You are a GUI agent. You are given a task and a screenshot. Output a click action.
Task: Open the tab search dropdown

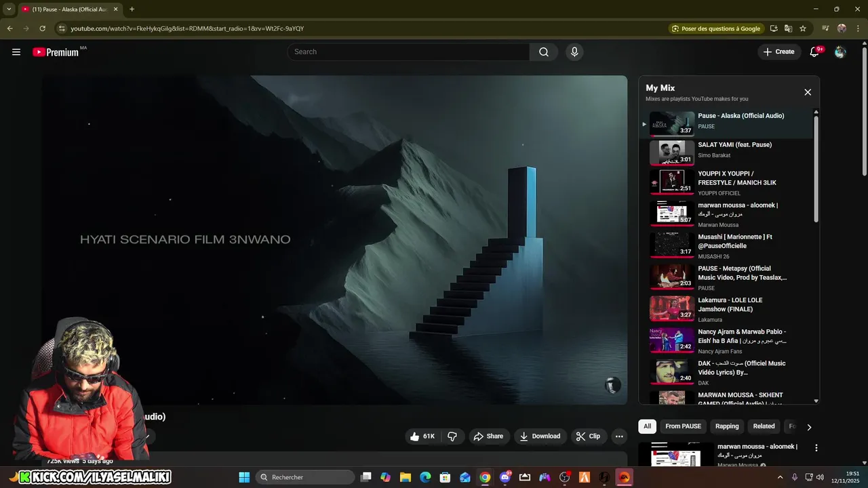[9, 9]
